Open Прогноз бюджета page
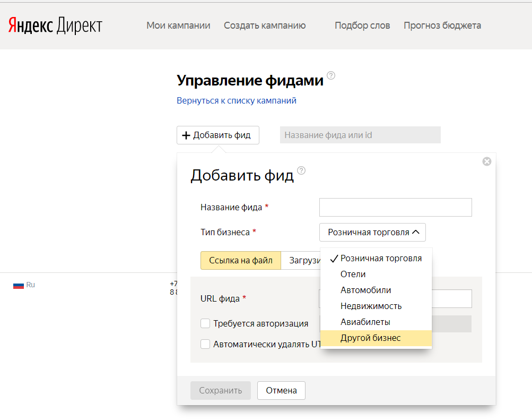Image resolution: width=532 pixels, height=420 pixels. coord(442,25)
